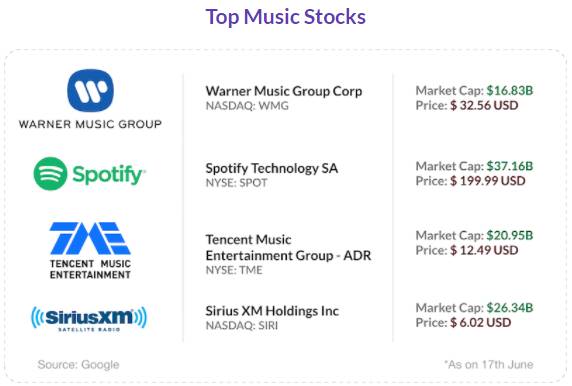Click the Source: Google text
572x386 pixels.
78,364
